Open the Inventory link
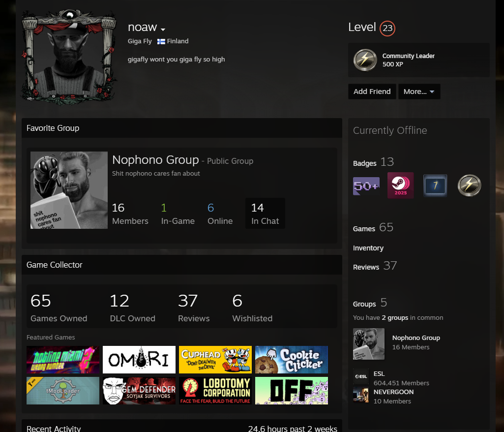The height and width of the screenshot is (432, 504). [x=368, y=248]
